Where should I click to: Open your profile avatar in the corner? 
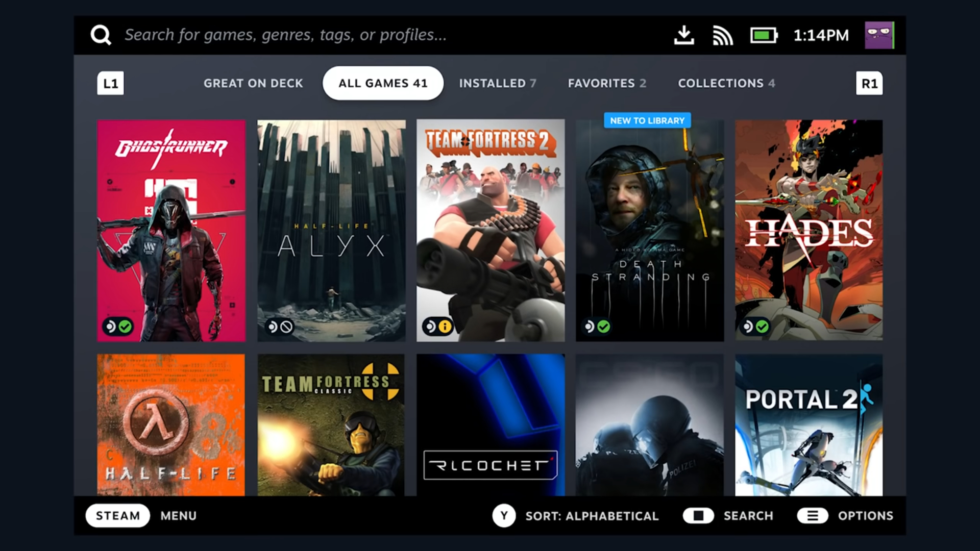(879, 35)
